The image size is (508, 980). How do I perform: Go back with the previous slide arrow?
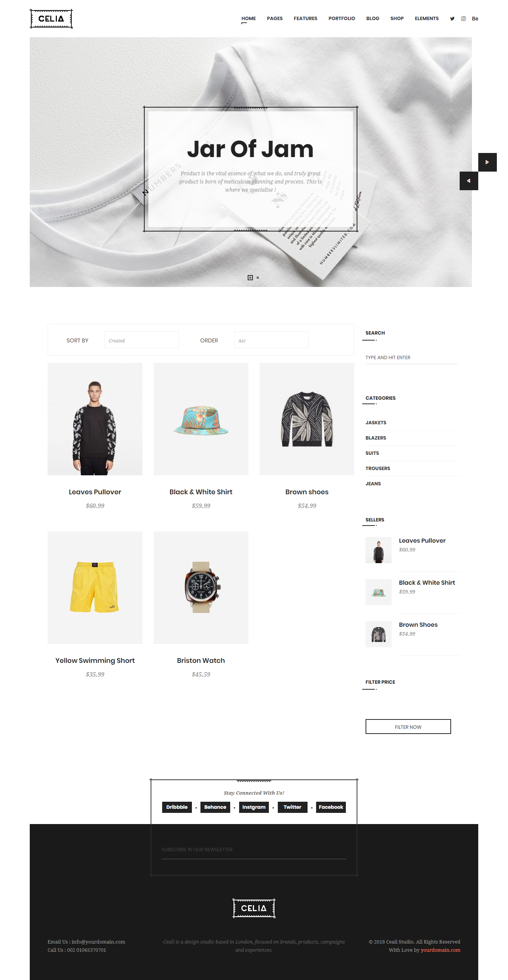click(x=469, y=181)
